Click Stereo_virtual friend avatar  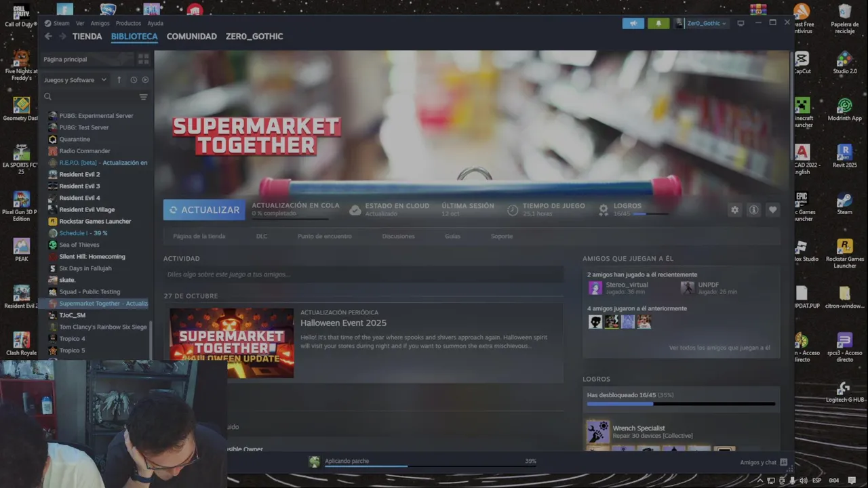coord(595,288)
